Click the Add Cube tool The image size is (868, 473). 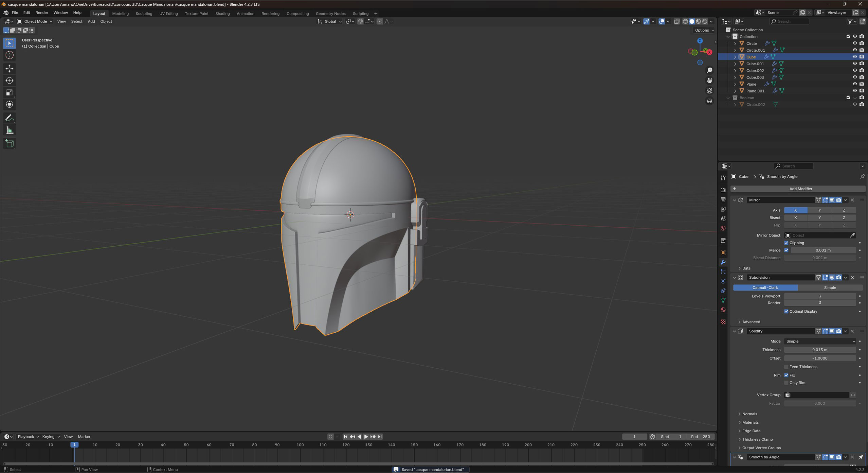(10, 143)
